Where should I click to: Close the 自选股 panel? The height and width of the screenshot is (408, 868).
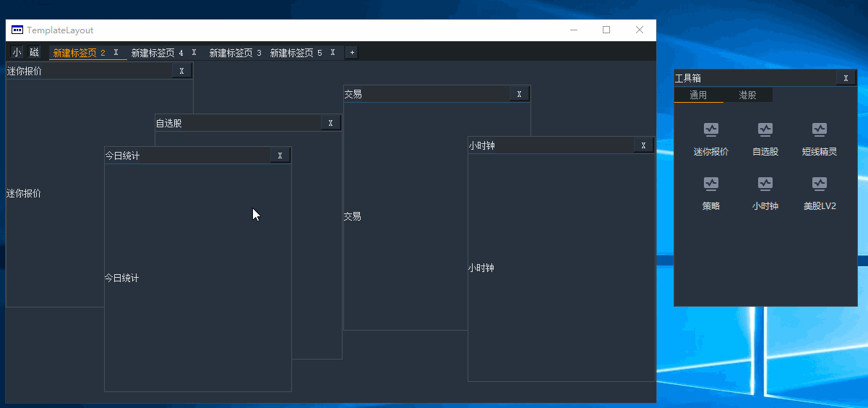click(x=330, y=123)
